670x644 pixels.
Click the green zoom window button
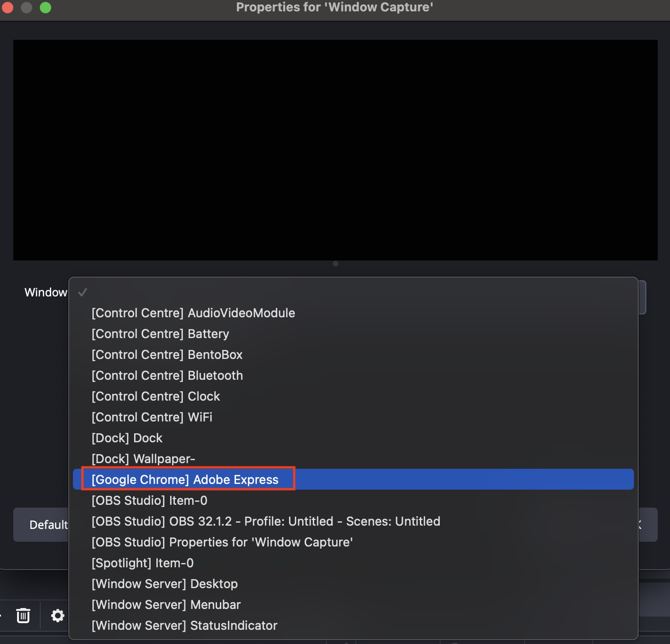45,7
